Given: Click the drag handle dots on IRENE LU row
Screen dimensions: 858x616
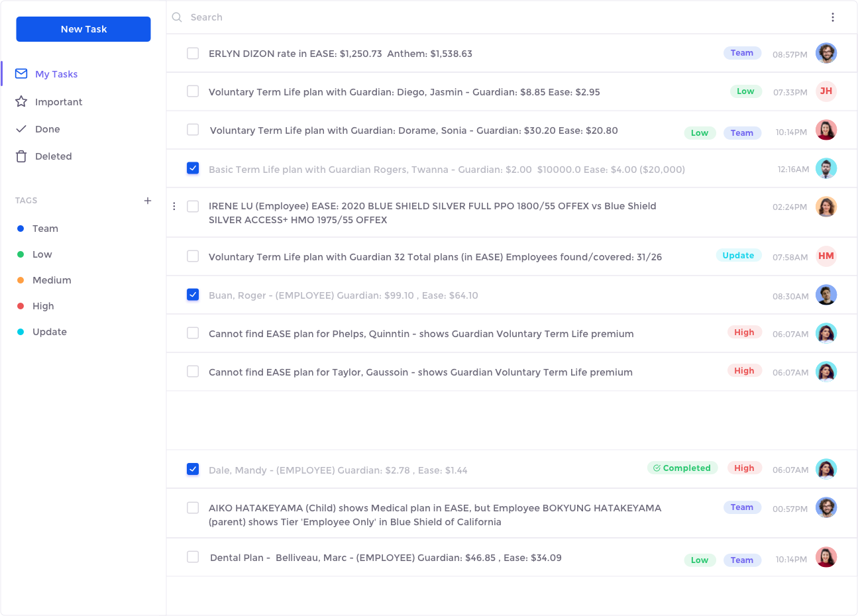Looking at the screenshot, I should coord(174,207).
